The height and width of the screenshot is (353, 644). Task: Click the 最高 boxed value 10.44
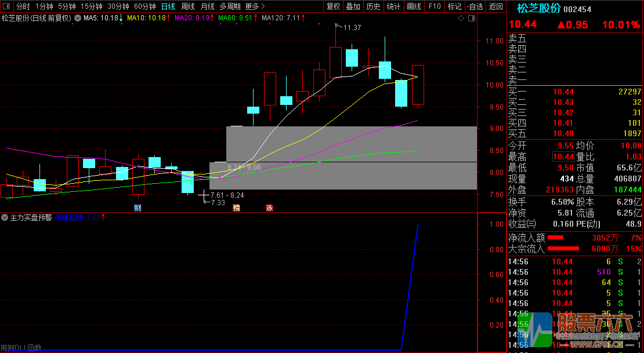[x=563, y=157]
